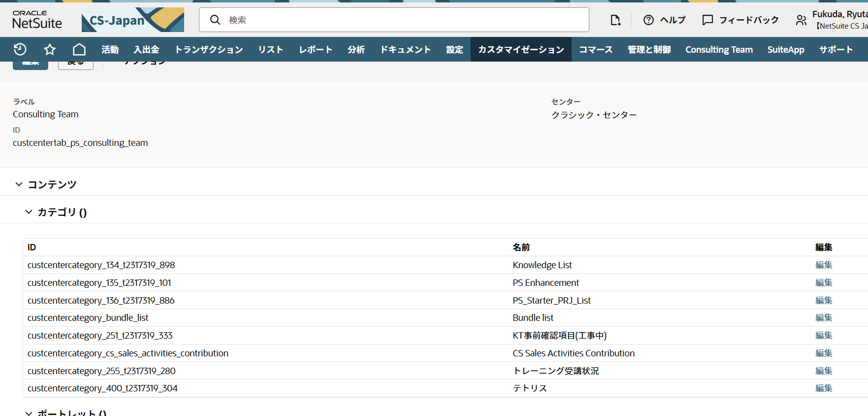868x416 pixels.
Task: Click the 名前 column header
Action: 521,247
